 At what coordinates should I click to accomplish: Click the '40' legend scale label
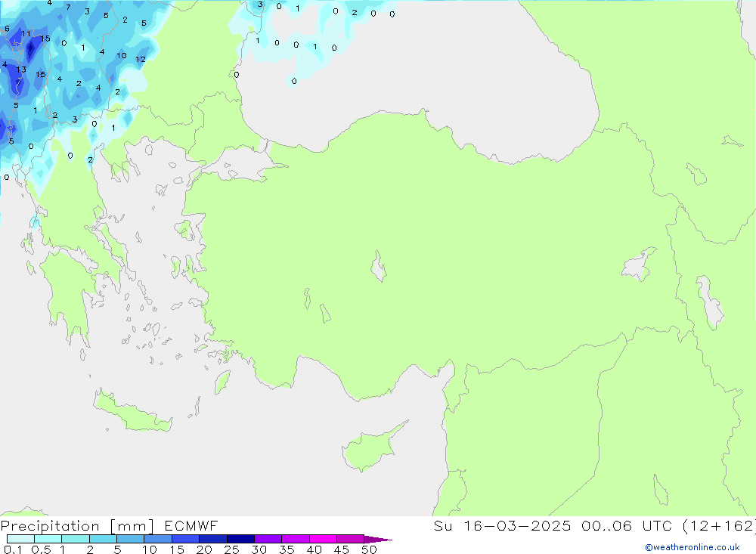[x=314, y=549]
